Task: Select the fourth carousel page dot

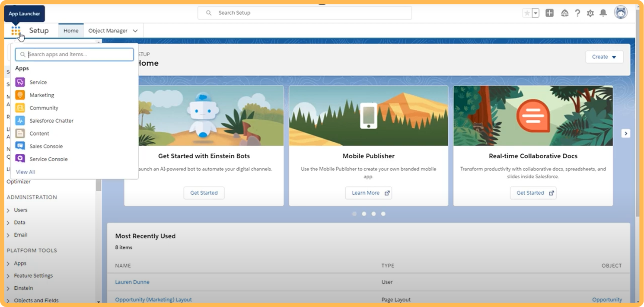Action: (x=383, y=214)
